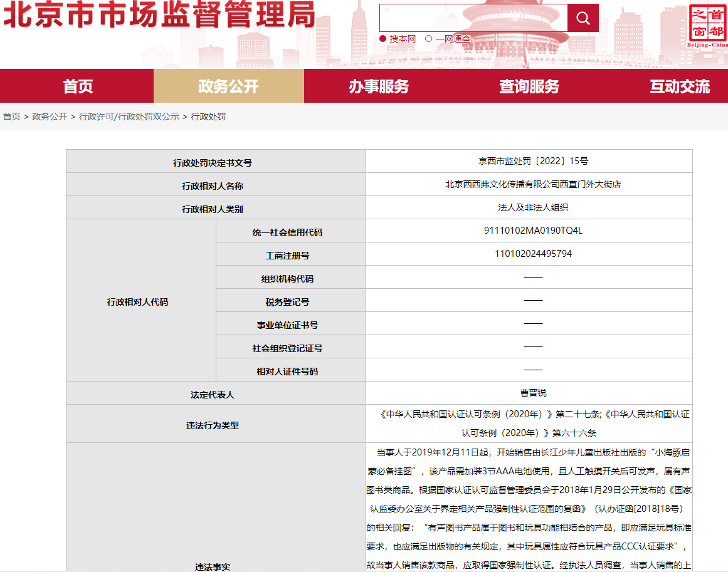This screenshot has width=728, height=572.
Task: Click the 首页 breadcrumb link
Action: tap(12, 117)
